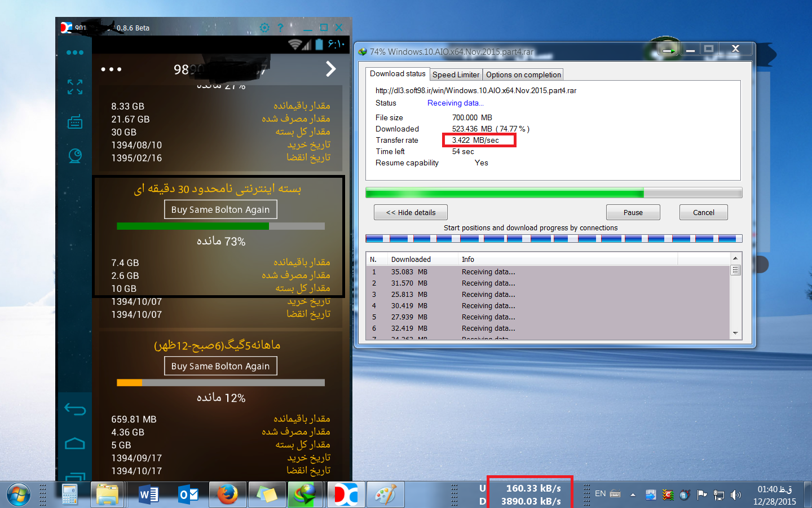The height and width of the screenshot is (508, 812).
Task: Open Sticky Notes from the taskbar
Action: point(267,495)
